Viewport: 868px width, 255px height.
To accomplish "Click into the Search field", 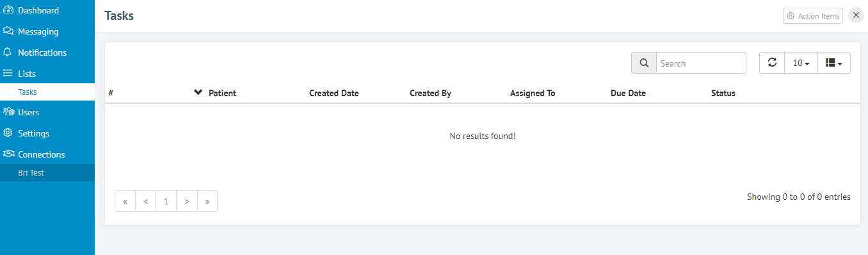I will [701, 63].
